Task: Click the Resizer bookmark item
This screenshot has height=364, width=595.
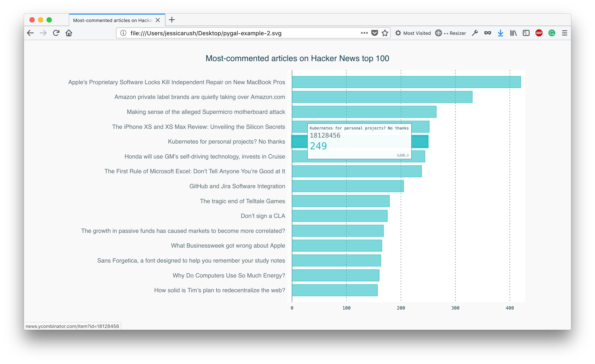Action: [x=451, y=33]
